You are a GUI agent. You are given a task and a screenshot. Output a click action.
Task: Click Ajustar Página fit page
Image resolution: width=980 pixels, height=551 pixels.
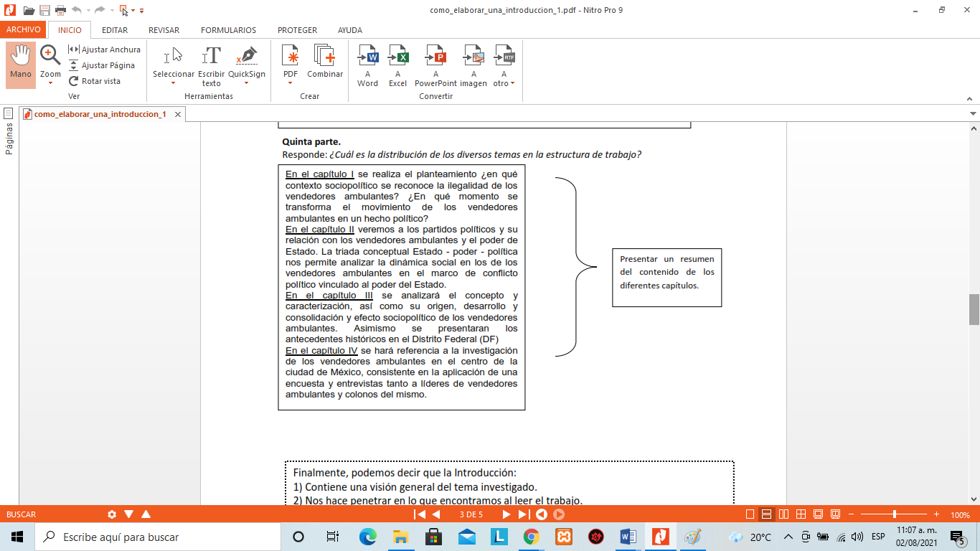101,65
